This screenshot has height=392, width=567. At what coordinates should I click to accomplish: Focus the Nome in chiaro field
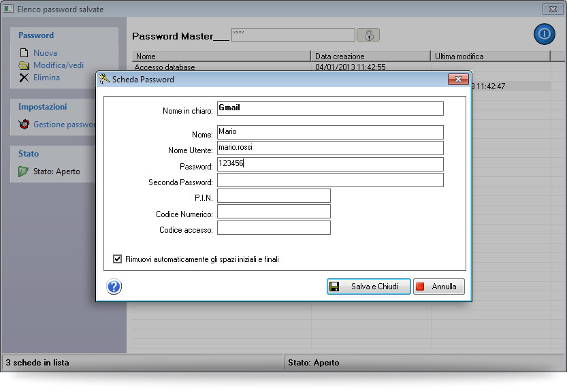click(330, 108)
